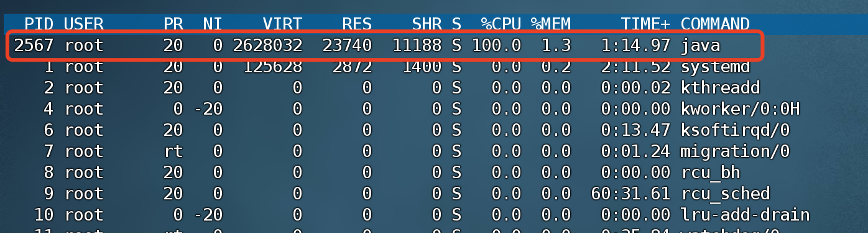Click the -20 nice value in kworker row
Screen dimensions: 868x233
[208, 109]
